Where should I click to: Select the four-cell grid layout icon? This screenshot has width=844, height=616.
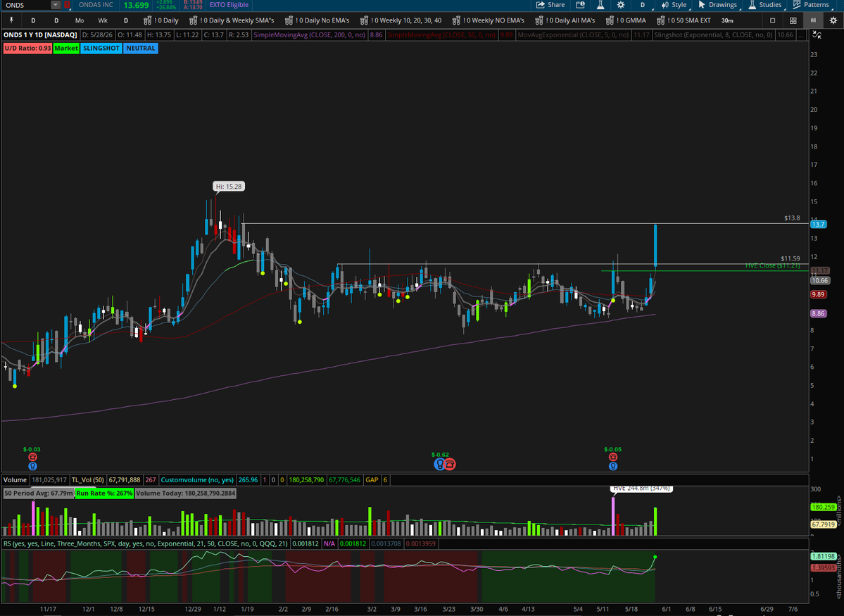[793, 20]
